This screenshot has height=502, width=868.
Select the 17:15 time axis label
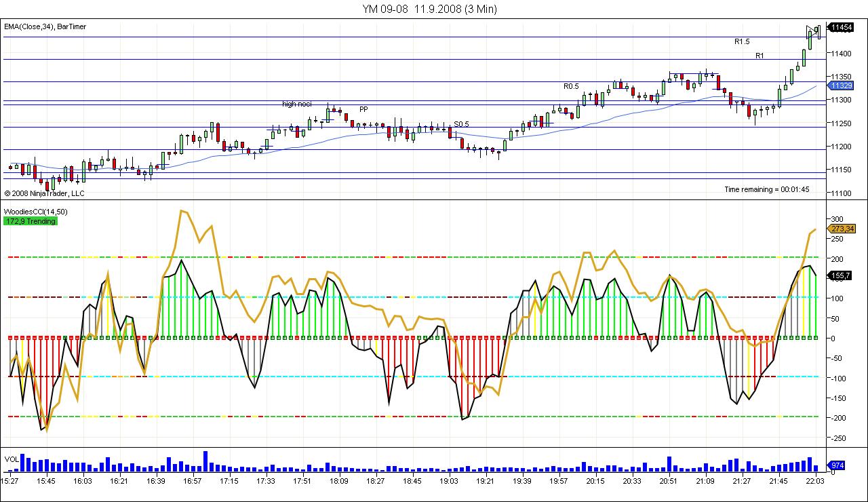[229, 481]
